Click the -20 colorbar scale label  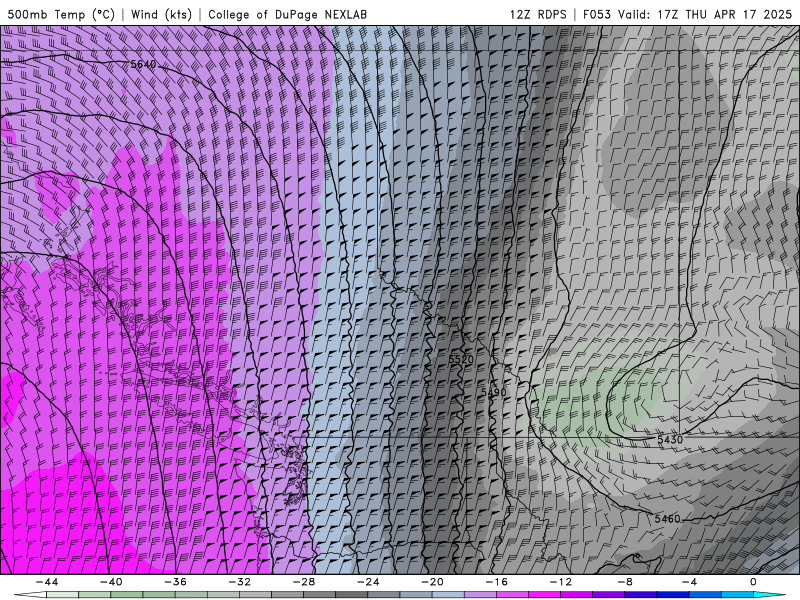433,582
